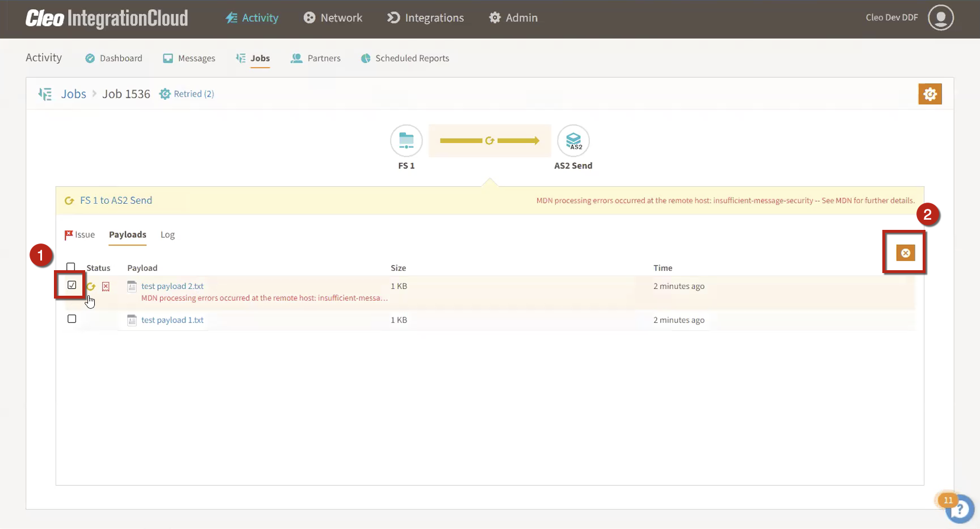Click the user profile avatar icon

[x=940, y=18]
